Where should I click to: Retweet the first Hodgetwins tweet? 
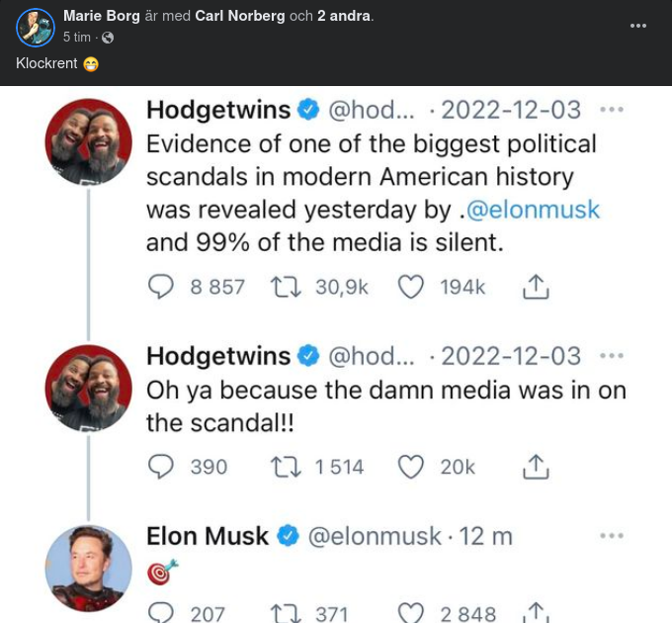287,287
